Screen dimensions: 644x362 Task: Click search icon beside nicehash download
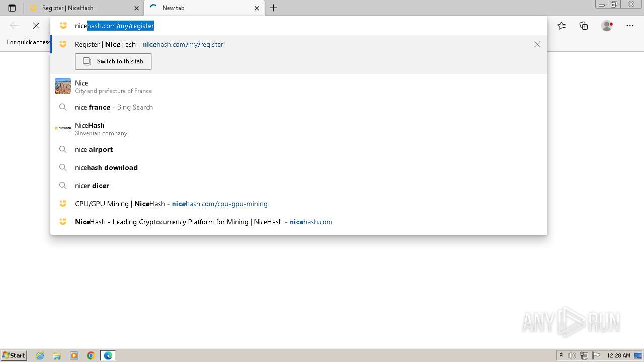[63, 167]
